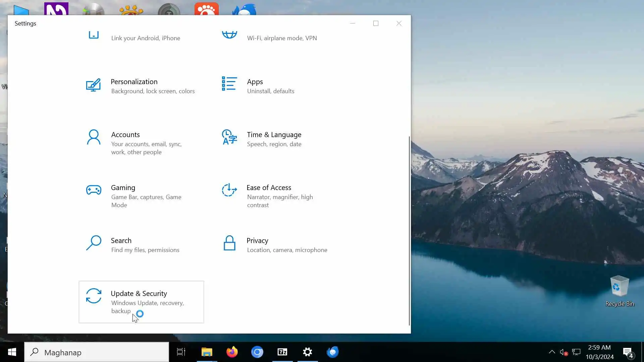Open Wi-Fi, airplane mode, VPN settings
Image resolution: width=644 pixels, height=362 pixels.
[x=282, y=38]
